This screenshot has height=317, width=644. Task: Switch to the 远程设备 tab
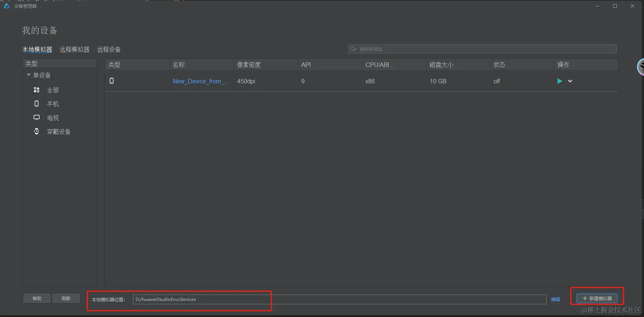109,49
